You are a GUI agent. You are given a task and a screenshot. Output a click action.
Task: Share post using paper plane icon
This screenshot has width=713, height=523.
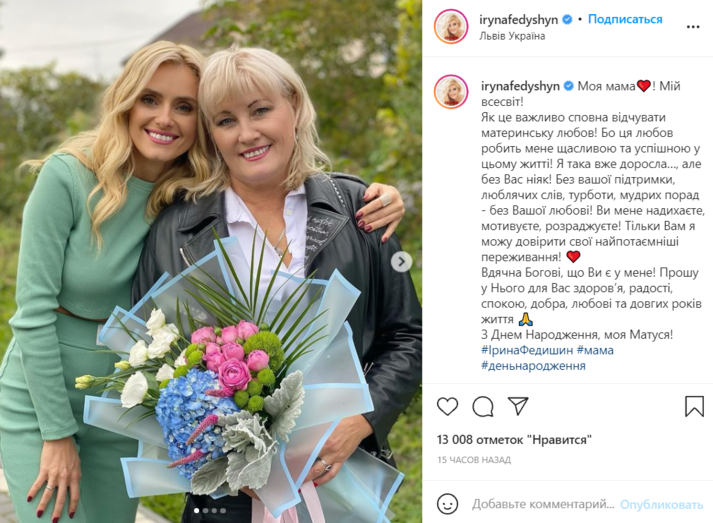pos(518,406)
